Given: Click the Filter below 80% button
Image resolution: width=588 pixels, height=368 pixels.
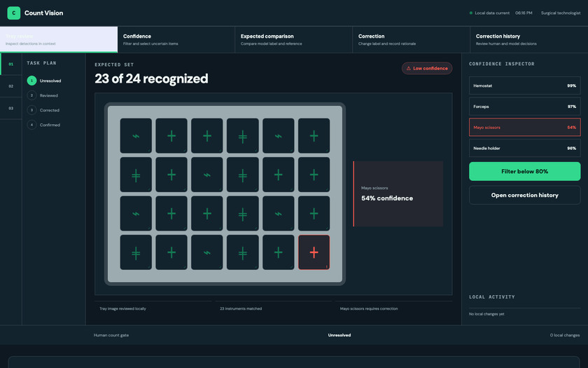Looking at the screenshot, I should click(524, 171).
